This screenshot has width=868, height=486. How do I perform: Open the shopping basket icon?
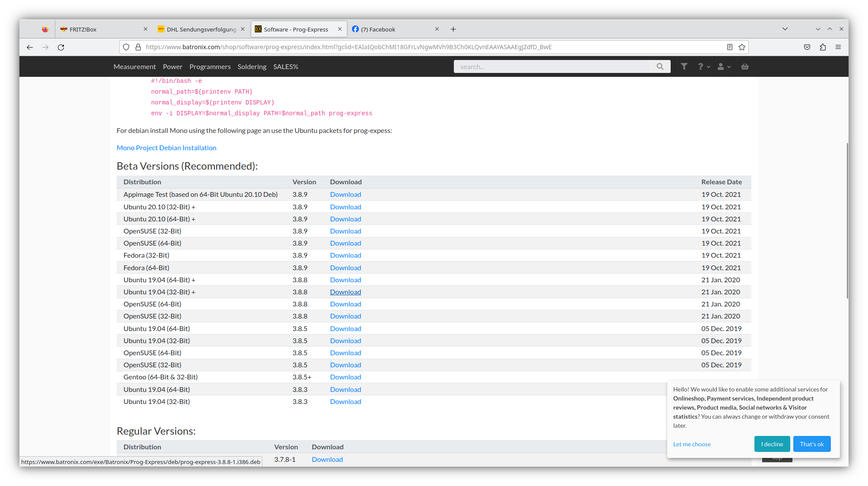[x=745, y=67]
